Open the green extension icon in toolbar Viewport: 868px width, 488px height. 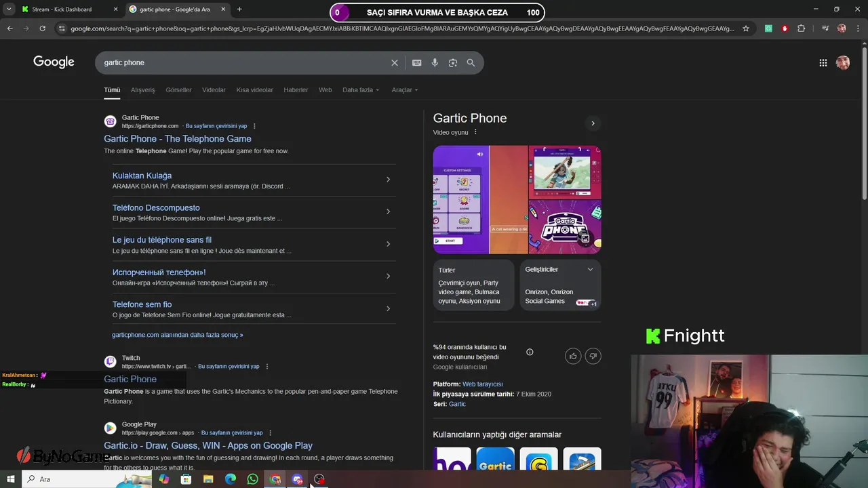[x=768, y=28]
